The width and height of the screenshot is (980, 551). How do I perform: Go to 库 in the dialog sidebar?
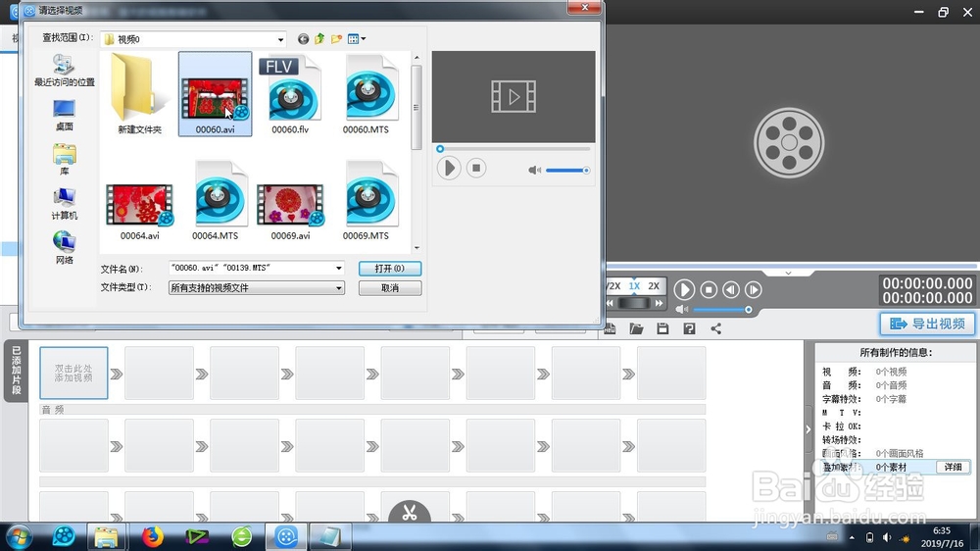tap(65, 159)
